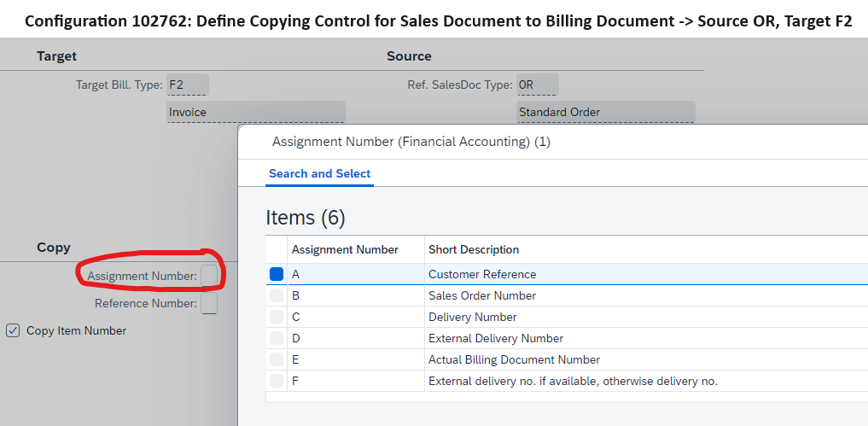Choose the Delivery Number entry
The height and width of the screenshot is (426, 868).
coord(472,317)
